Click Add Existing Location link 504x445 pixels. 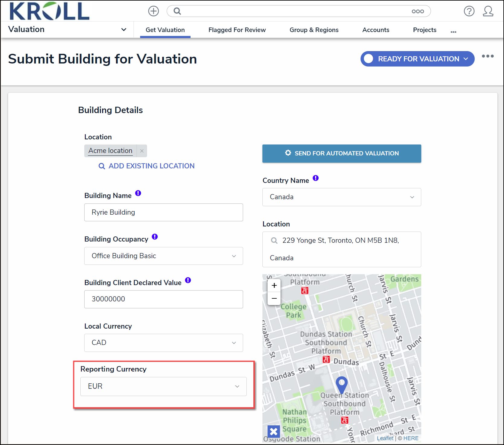[x=147, y=166]
